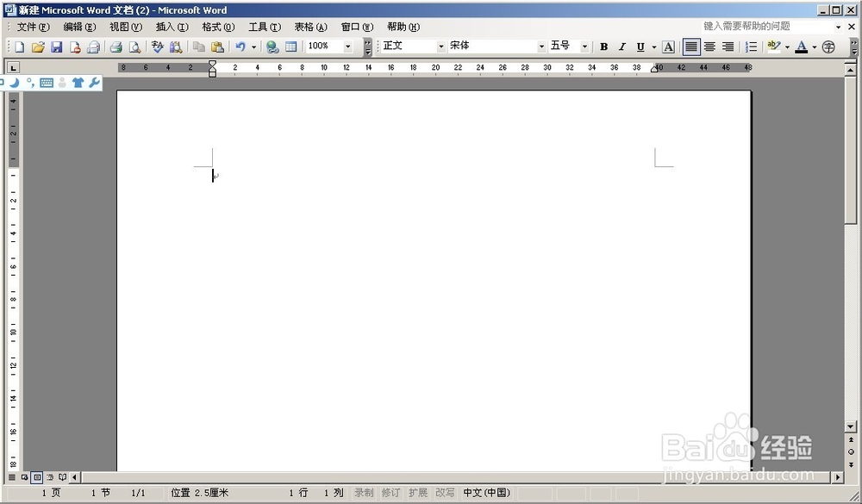This screenshot has width=862, height=504.
Task: Apply text highlight color marker
Action: point(774,47)
